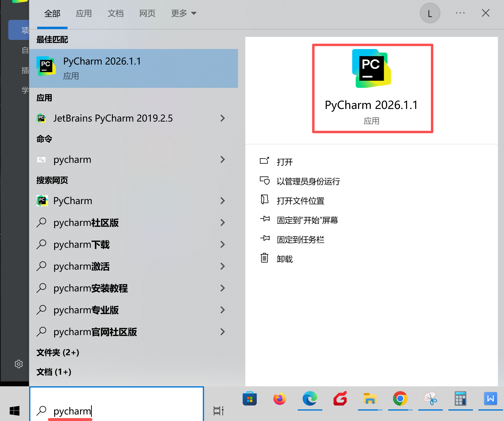Expand the pycharm激活 suggestion arrow
Viewport: 504px width, 421px height.
(222, 266)
